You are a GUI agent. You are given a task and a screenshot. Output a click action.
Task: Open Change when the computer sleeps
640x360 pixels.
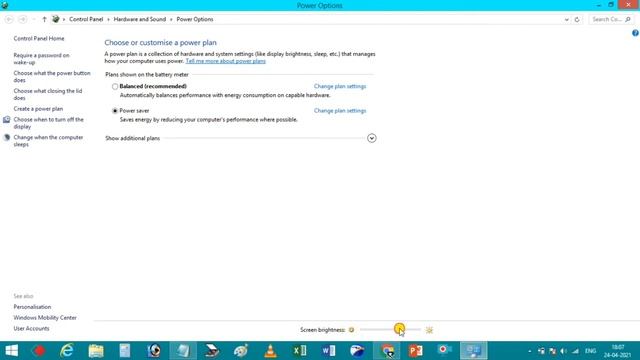tap(48, 141)
